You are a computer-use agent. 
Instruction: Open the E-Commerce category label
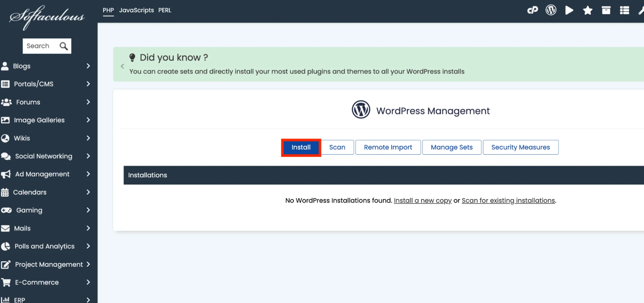pos(37,282)
